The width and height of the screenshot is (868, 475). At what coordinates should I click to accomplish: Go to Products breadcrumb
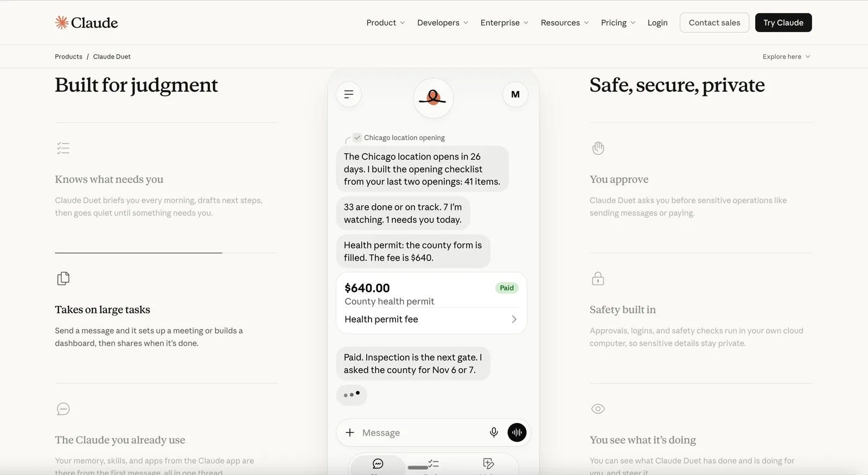[x=68, y=56]
